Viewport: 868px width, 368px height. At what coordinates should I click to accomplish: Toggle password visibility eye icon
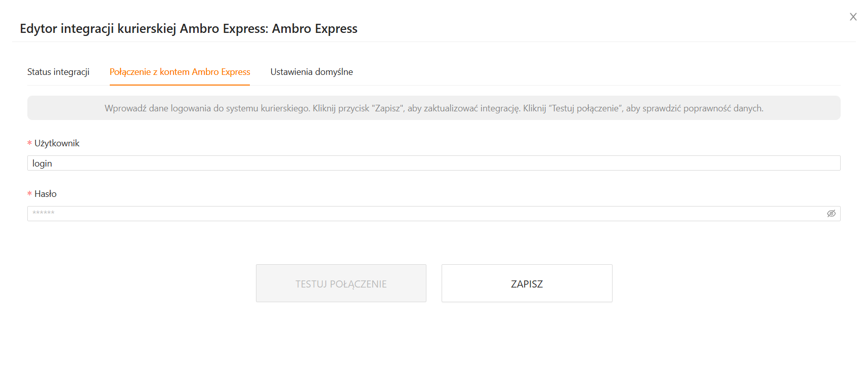831,214
